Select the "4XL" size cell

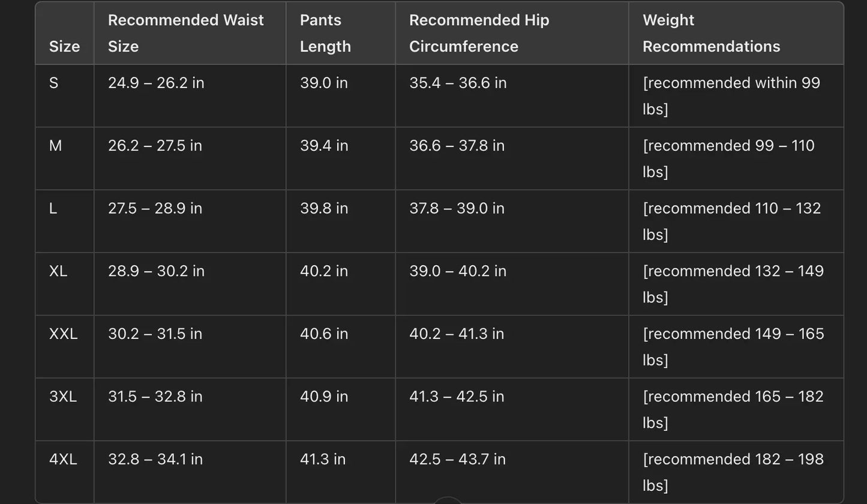pos(63,459)
